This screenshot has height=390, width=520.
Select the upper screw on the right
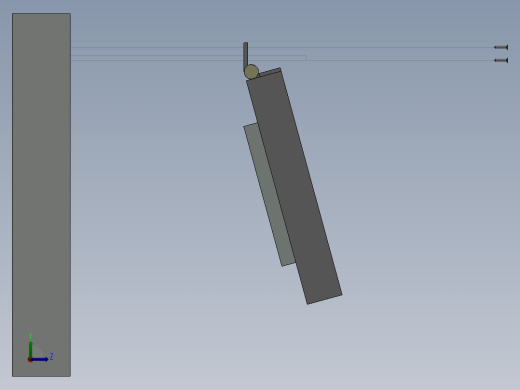click(x=501, y=47)
